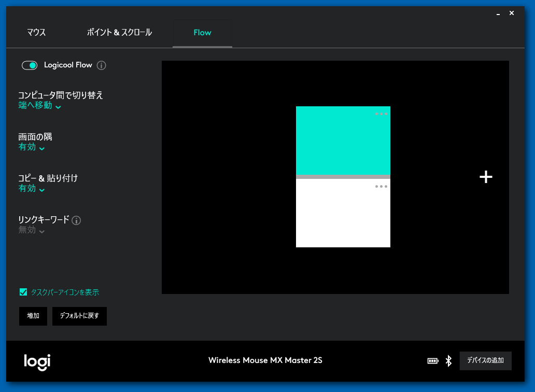The image size is (535, 392).
Task: Open the 端へ移動 dropdown
Action: click(x=39, y=105)
